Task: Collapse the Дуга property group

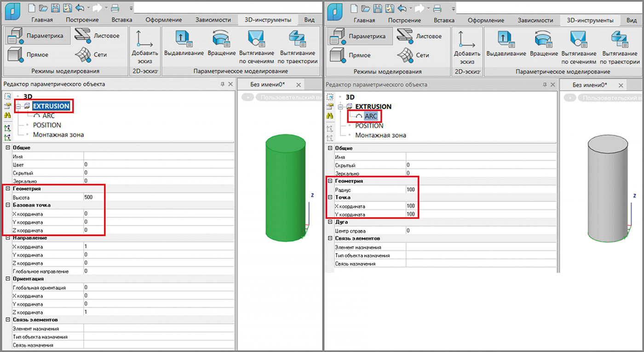Action: click(x=329, y=222)
